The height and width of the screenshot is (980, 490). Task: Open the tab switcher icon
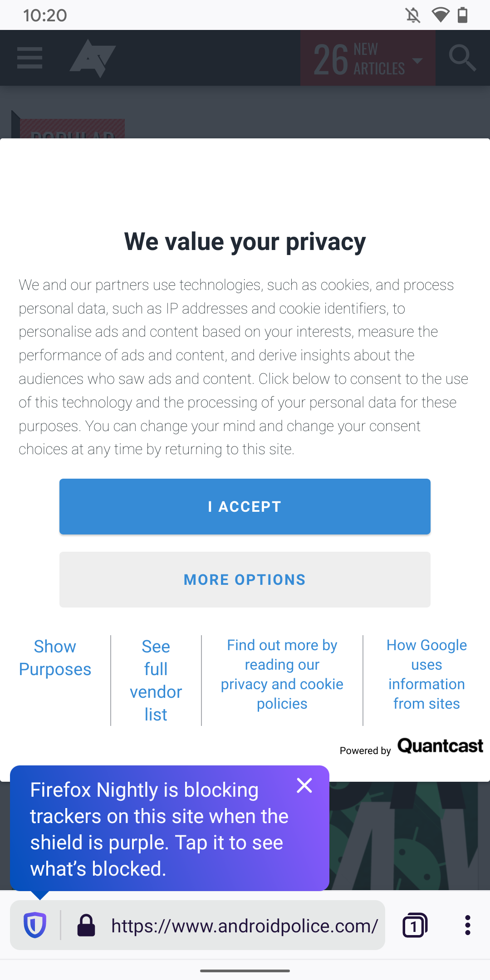tap(416, 926)
